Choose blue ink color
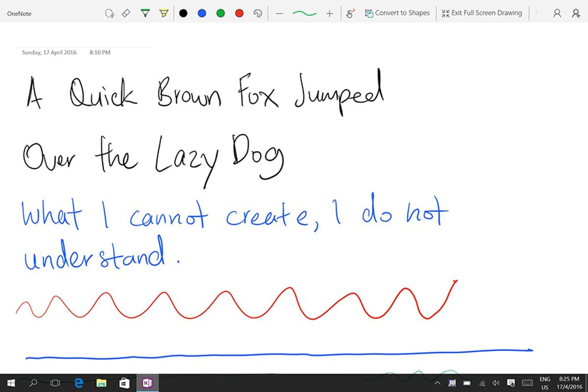Image resolution: width=588 pixels, height=392 pixels. (202, 13)
